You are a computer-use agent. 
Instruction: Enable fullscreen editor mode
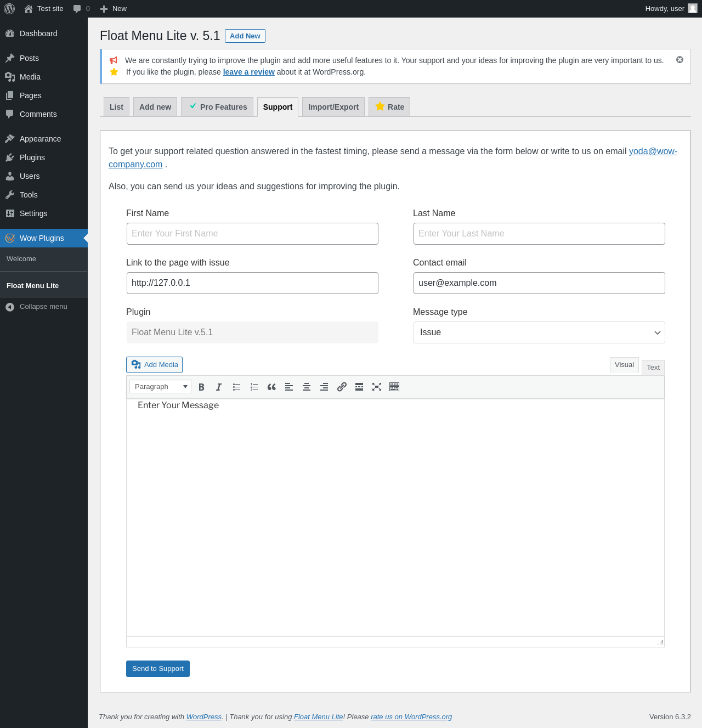[x=377, y=387]
